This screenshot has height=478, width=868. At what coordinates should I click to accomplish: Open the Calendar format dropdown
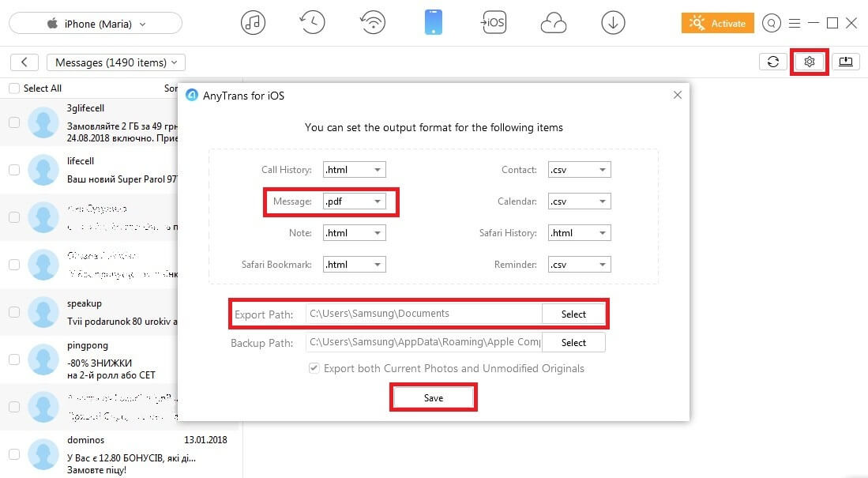pos(580,201)
